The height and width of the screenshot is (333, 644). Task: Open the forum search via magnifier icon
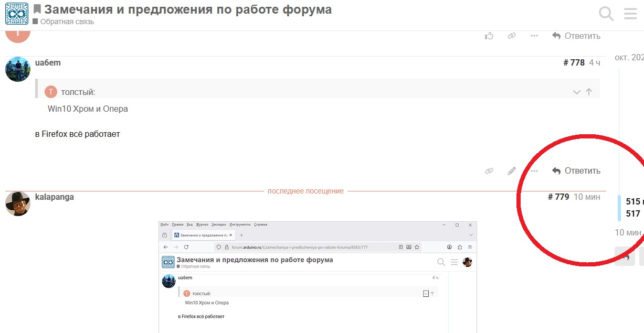[606, 14]
